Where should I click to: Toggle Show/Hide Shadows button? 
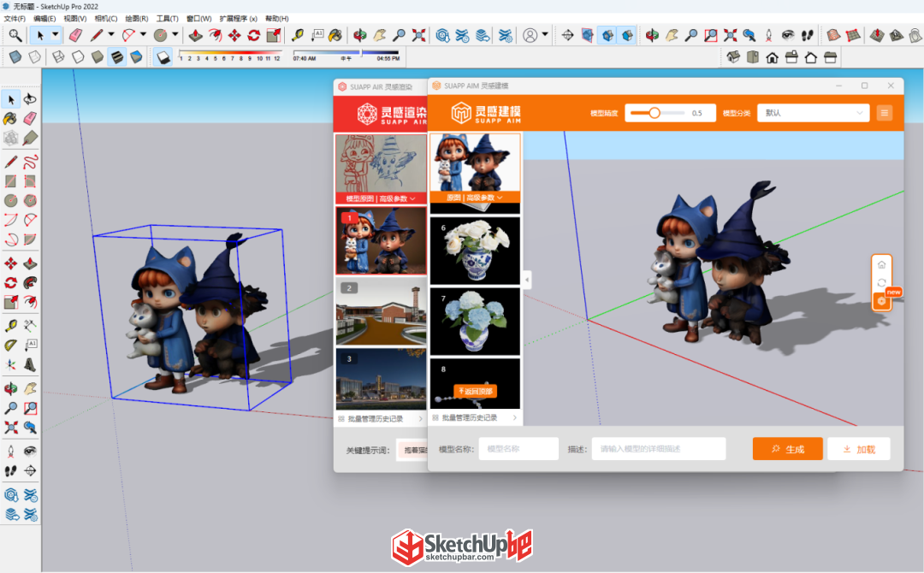tap(163, 57)
